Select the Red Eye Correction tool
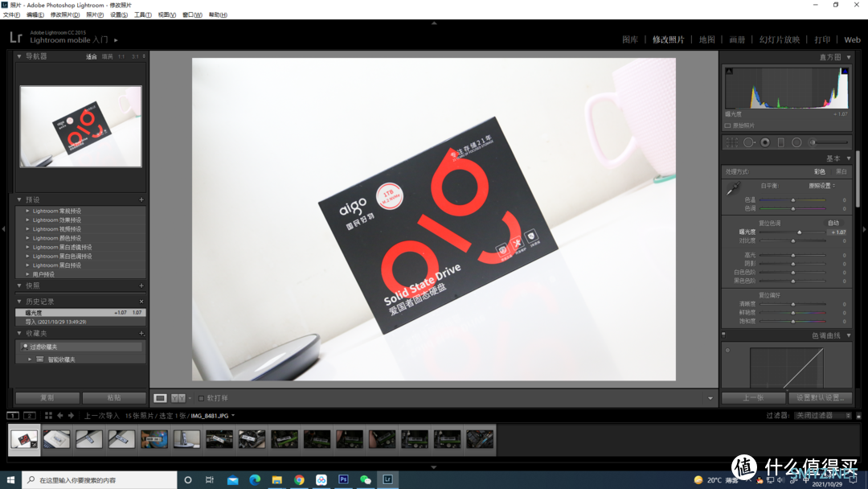This screenshot has width=868, height=489. coord(765,142)
